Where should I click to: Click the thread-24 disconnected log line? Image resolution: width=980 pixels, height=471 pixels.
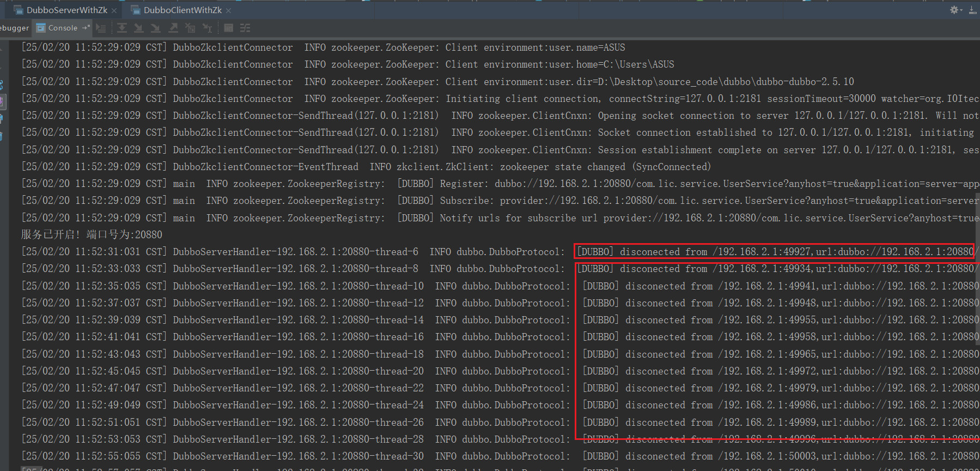click(x=500, y=405)
